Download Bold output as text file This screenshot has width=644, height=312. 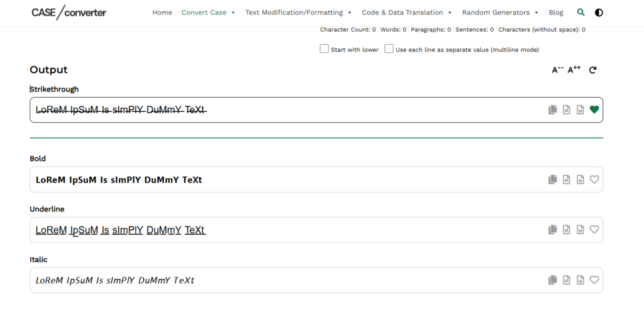567,179
